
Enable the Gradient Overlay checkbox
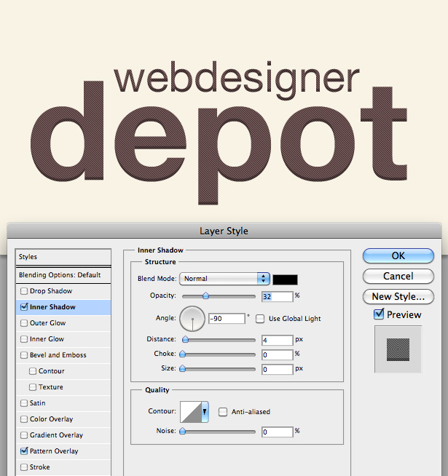(x=24, y=435)
